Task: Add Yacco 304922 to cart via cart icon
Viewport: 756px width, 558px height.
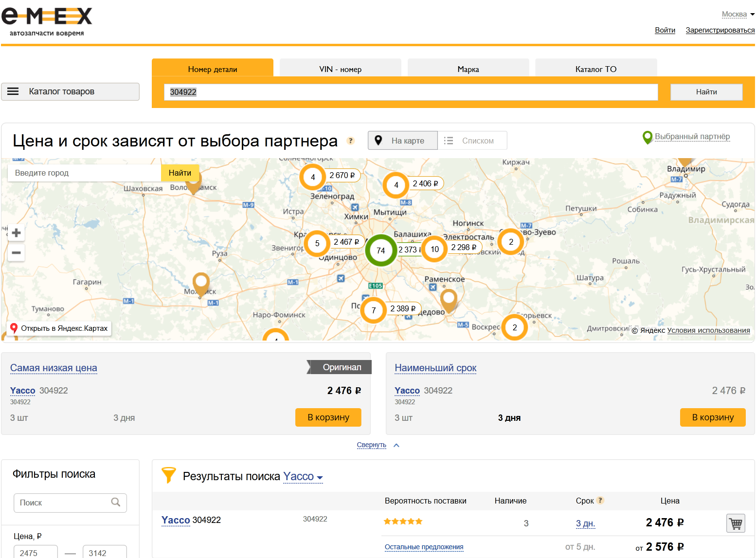Action: pos(736,523)
